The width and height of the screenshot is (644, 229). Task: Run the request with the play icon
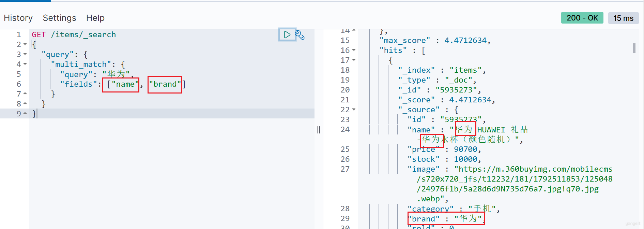pyautogui.click(x=287, y=34)
